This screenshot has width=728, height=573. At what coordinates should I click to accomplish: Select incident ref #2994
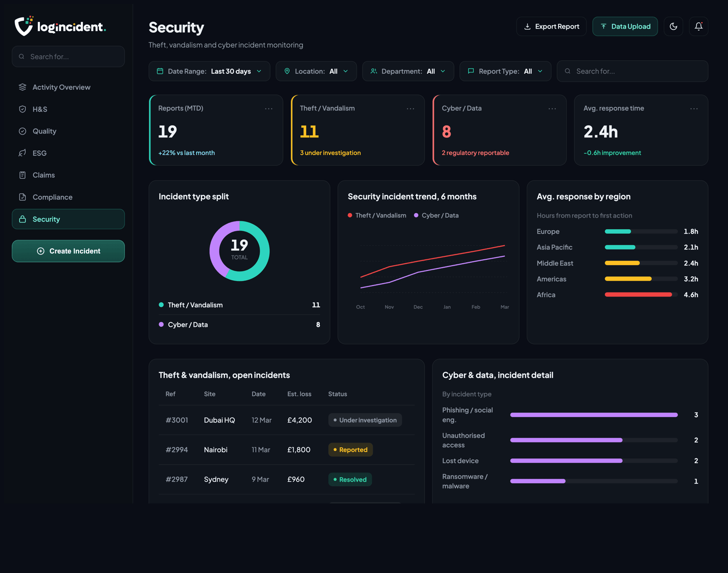(x=177, y=450)
